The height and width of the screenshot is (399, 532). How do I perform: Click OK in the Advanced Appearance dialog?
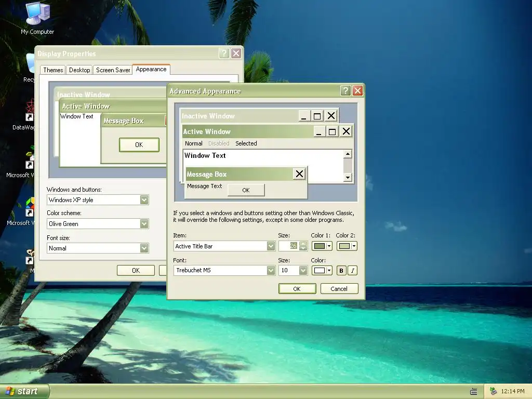click(x=297, y=289)
